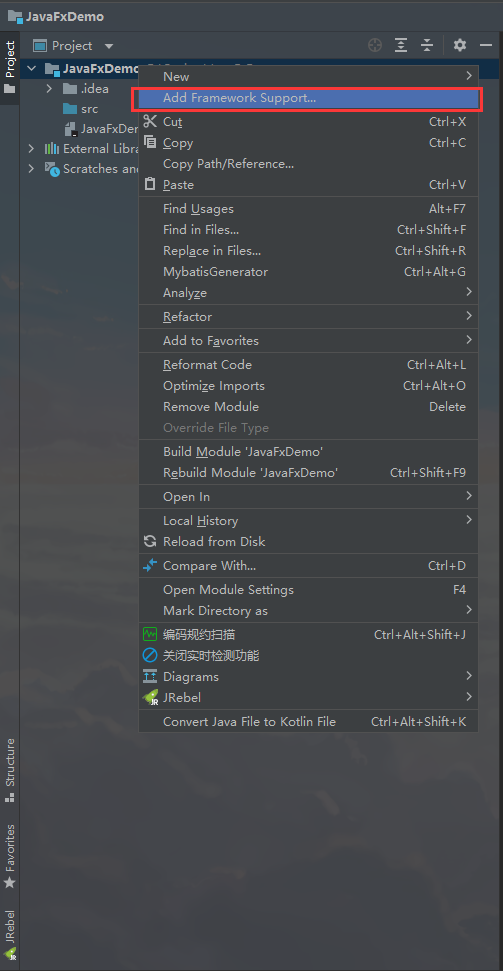The image size is (503, 971).
Task: Open the Project panel gear settings
Action: tap(460, 45)
